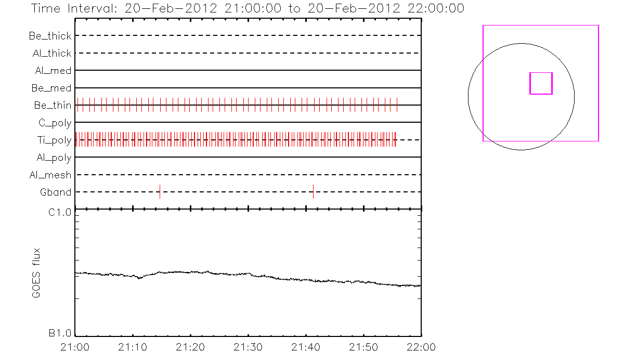Click the Al_mesh filter label

tap(50, 175)
